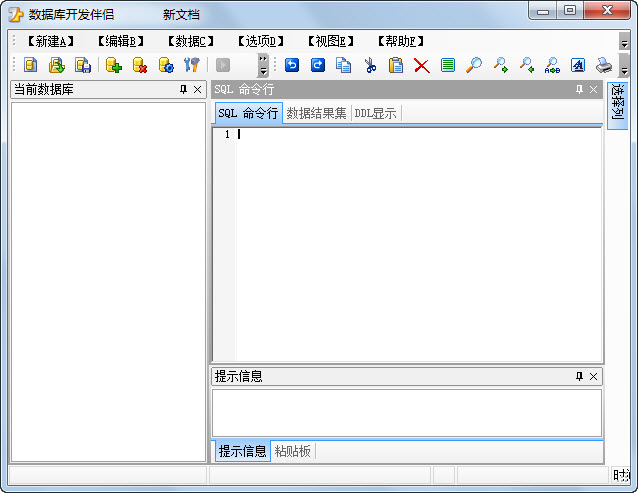
Task: Toggle pin on 当前数据库 panel
Action: coord(183,90)
